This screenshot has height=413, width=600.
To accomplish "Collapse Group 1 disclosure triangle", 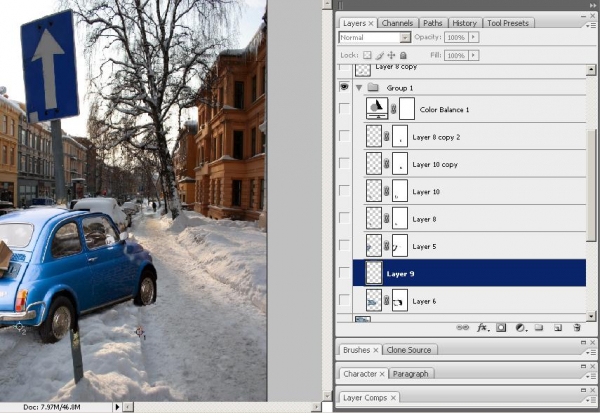I will click(359, 88).
